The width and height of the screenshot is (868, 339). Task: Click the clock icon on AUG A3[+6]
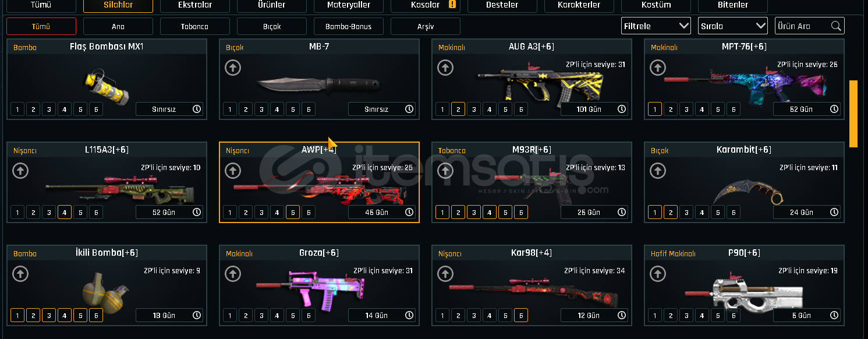[x=622, y=109]
